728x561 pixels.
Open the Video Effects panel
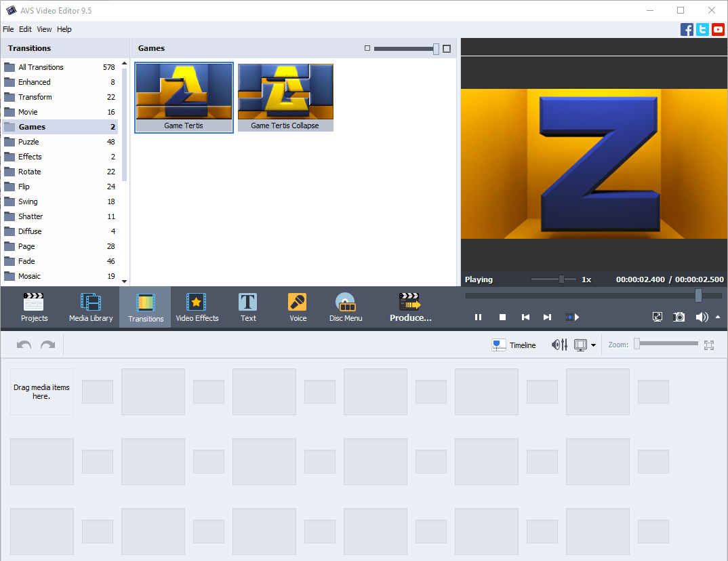click(x=197, y=307)
